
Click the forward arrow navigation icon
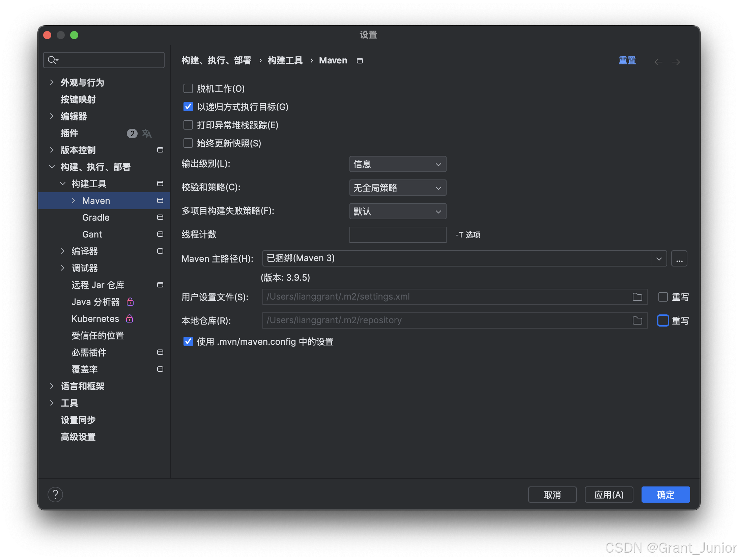676,62
